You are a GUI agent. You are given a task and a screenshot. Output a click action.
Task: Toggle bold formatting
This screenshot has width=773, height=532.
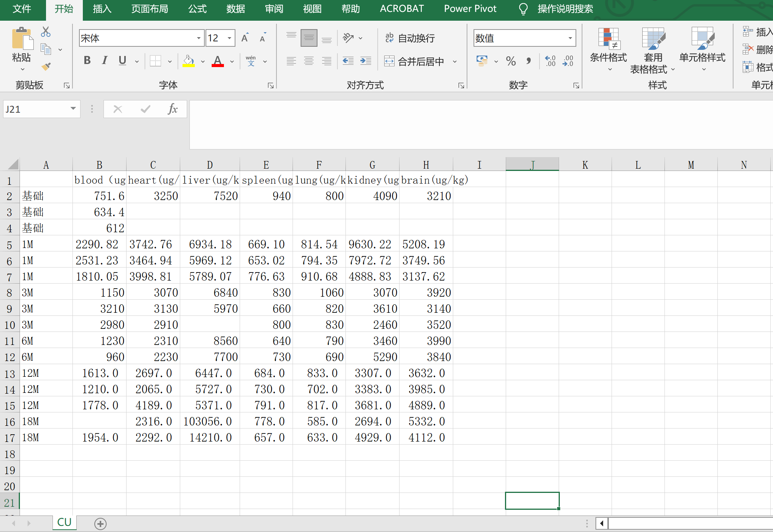(87, 61)
